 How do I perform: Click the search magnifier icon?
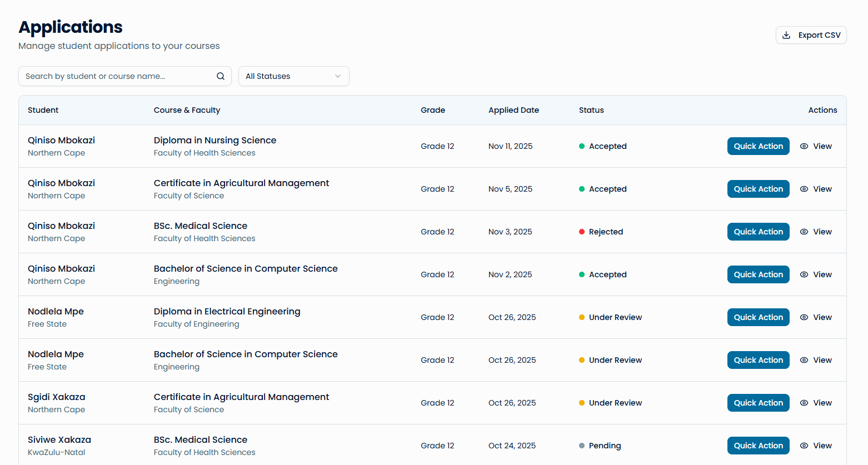(220, 76)
